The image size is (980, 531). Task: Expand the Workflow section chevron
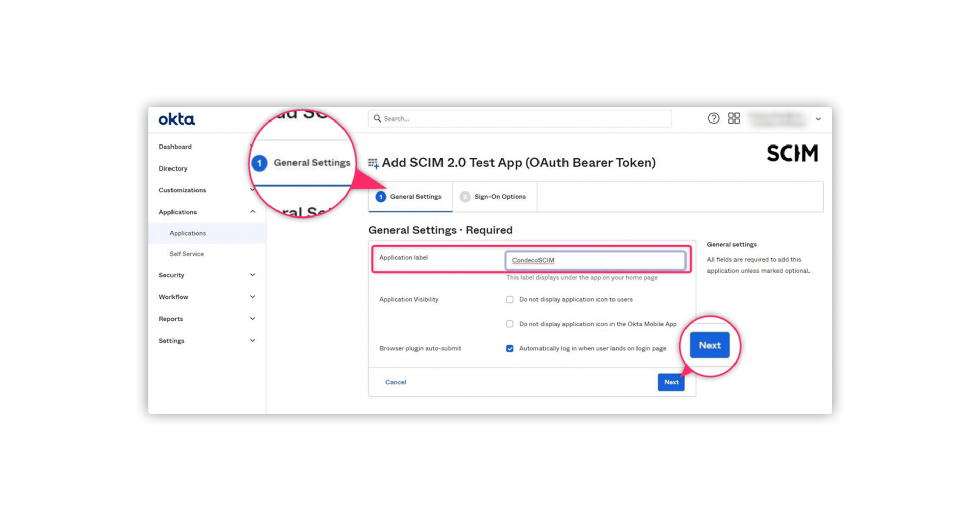pyautogui.click(x=252, y=297)
